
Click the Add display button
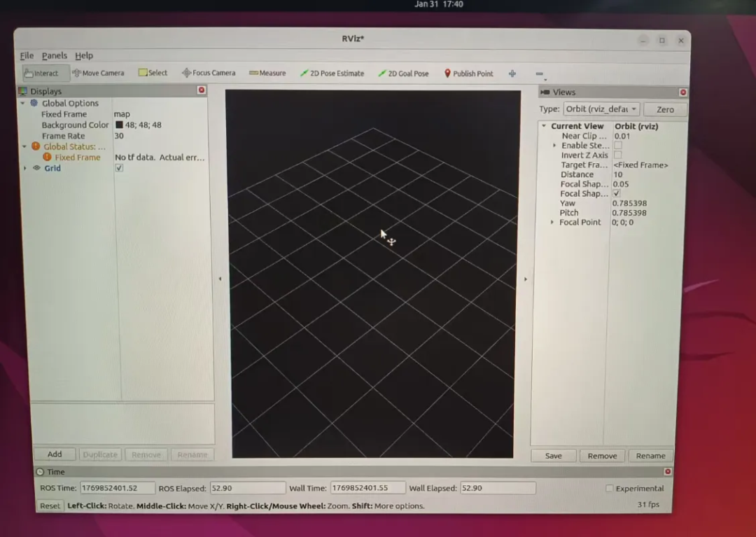click(x=55, y=454)
